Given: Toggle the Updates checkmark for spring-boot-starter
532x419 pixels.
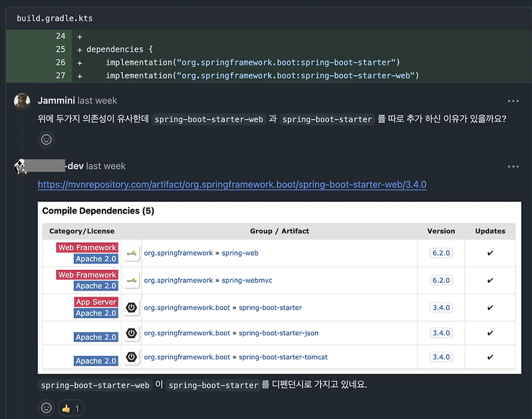Looking at the screenshot, I should point(490,308).
